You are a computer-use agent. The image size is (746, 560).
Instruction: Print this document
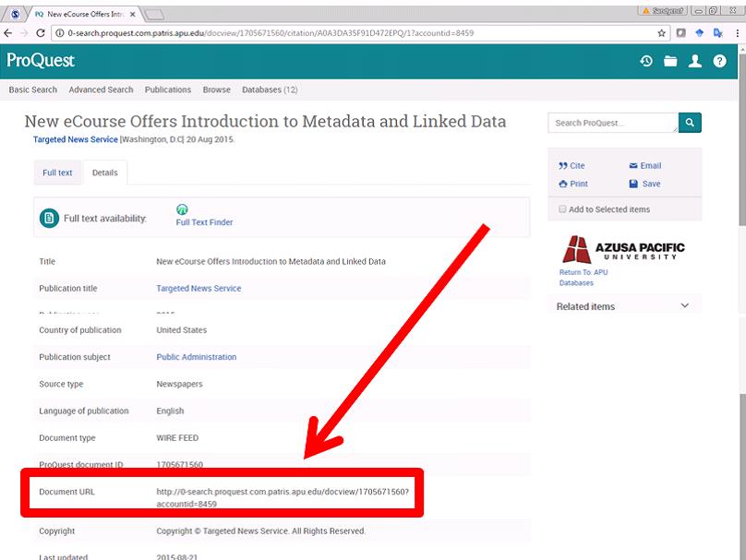pyautogui.click(x=573, y=184)
